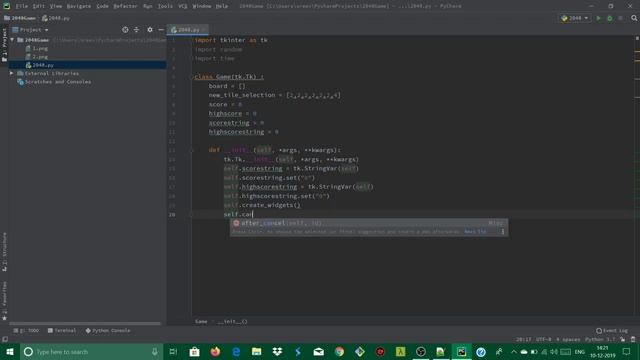Open the Python Console tool window

pyautogui.click(x=108, y=331)
